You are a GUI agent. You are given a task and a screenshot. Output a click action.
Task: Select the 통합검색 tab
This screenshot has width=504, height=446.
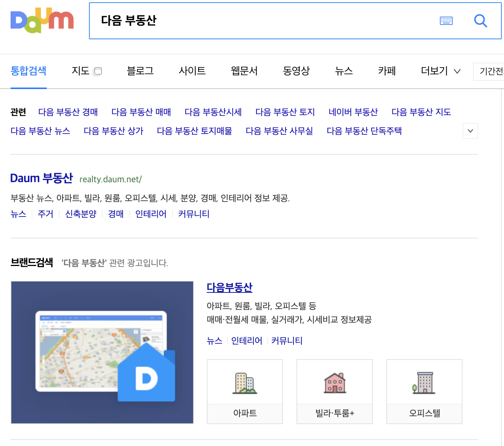click(29, 71)
